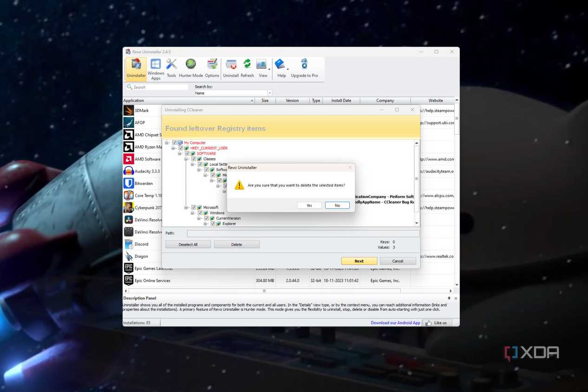Open the View button dropdown arrow
The image size is (588, 392).
(x=269, y=70)
